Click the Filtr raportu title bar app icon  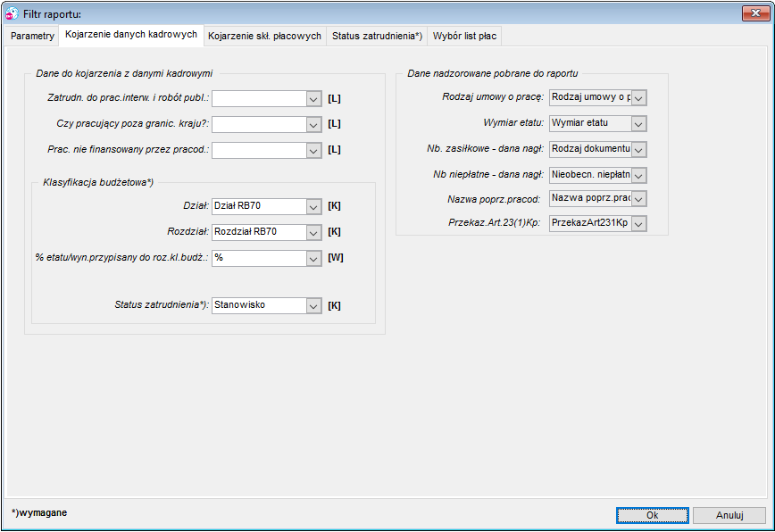[x=12, y=13]
